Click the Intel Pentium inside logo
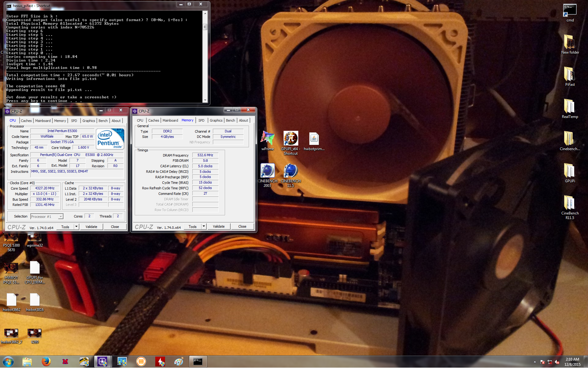588x375 pixels. 111,139
